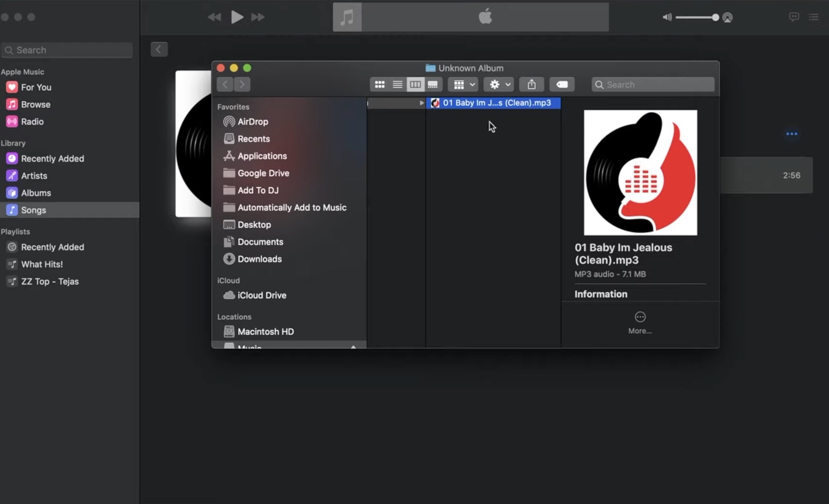Click the column disclosure triangle in Finder

coord(422,103)
